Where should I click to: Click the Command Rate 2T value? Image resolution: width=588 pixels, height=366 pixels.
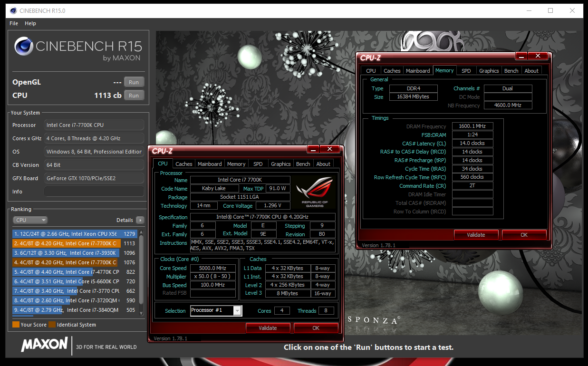tap(472, 186)
